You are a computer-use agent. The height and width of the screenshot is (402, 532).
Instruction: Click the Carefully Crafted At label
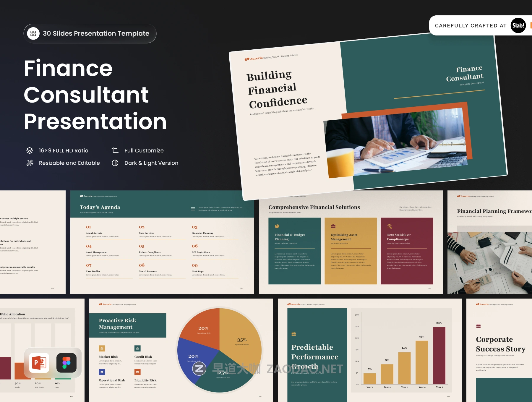471,26
